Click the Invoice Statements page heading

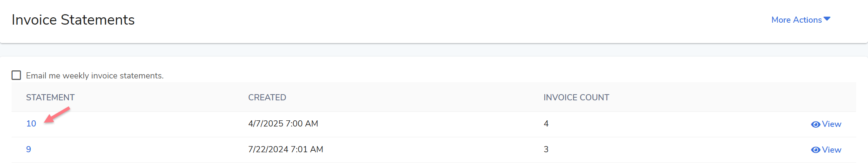point(73,20)
